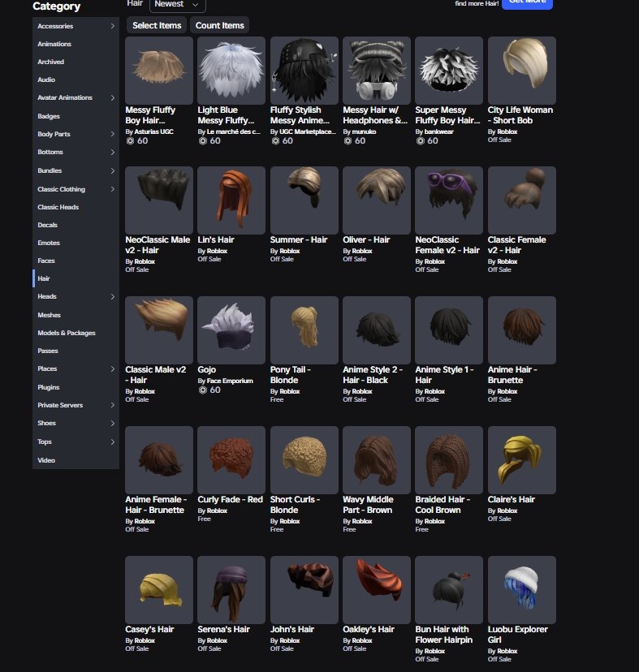The height and width of the screenshot is (672, 639).
Task: Open Face Emporium creator link
Action: 230,381
